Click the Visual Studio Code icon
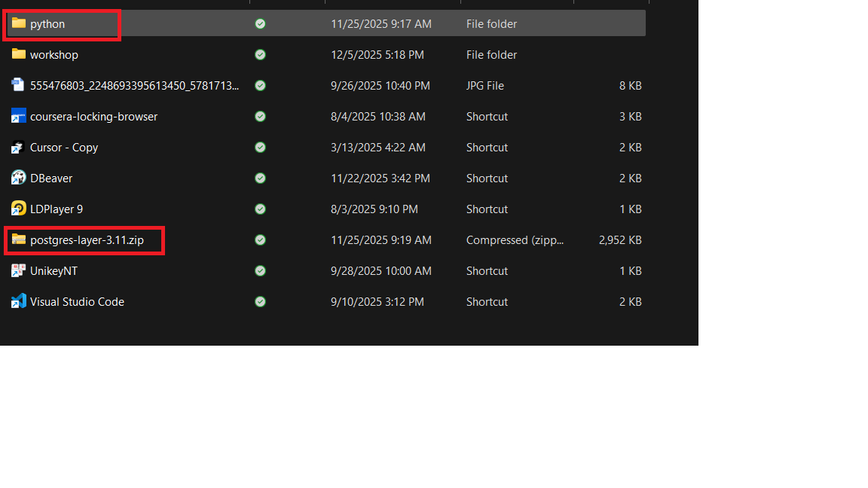Image resolution: width=868 pixels, height=488 pixels. click(19, 301)
